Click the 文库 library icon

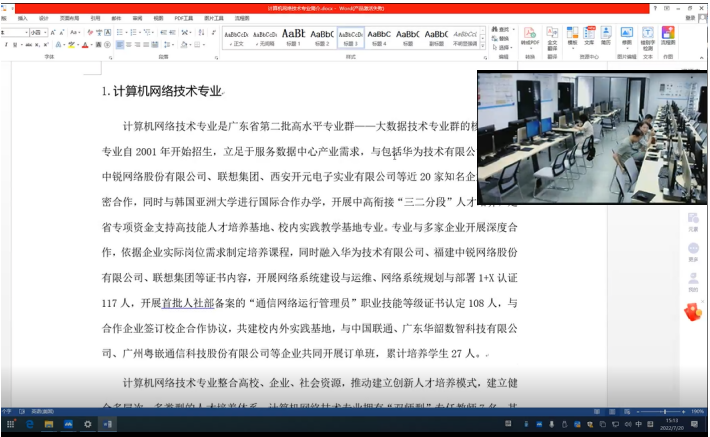point(589,37)
